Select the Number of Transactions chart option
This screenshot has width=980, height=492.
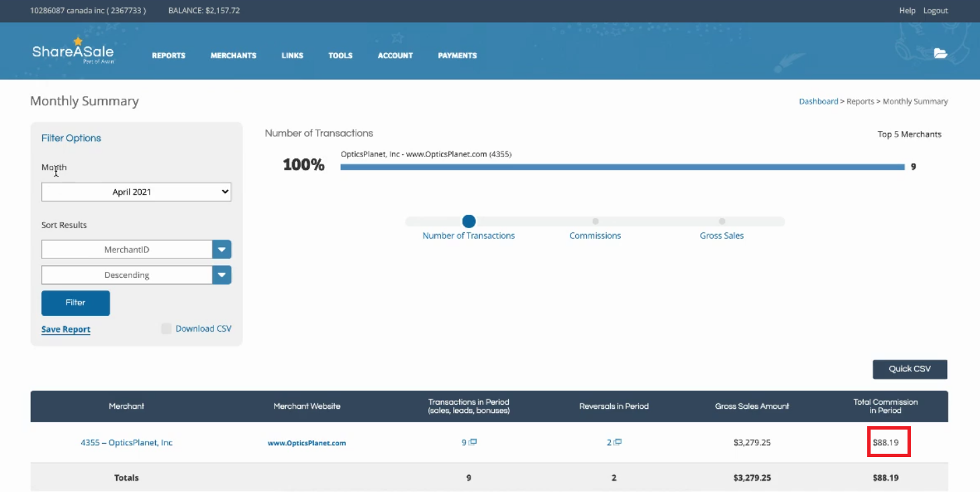pos(469,222)
